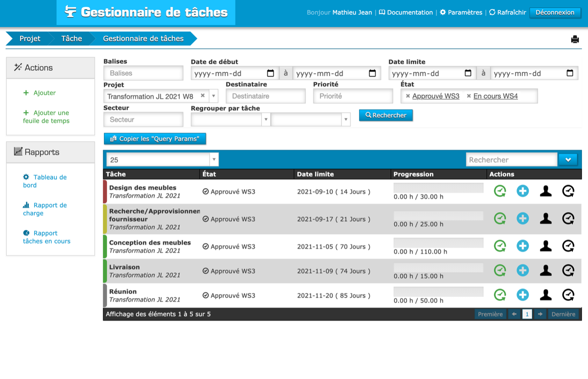
Task: Remove Approuvé WS3 state filter tag
Action: tap(407, 96)
